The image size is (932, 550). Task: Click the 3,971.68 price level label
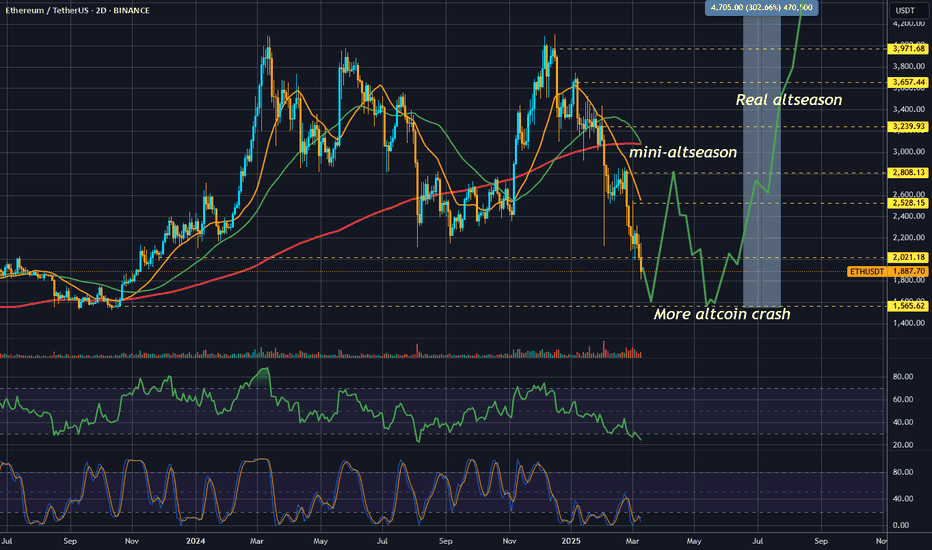[908, 49]
